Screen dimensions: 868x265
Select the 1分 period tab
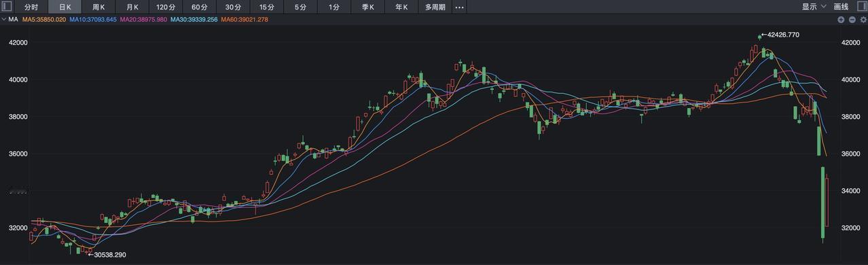point(334,7)
